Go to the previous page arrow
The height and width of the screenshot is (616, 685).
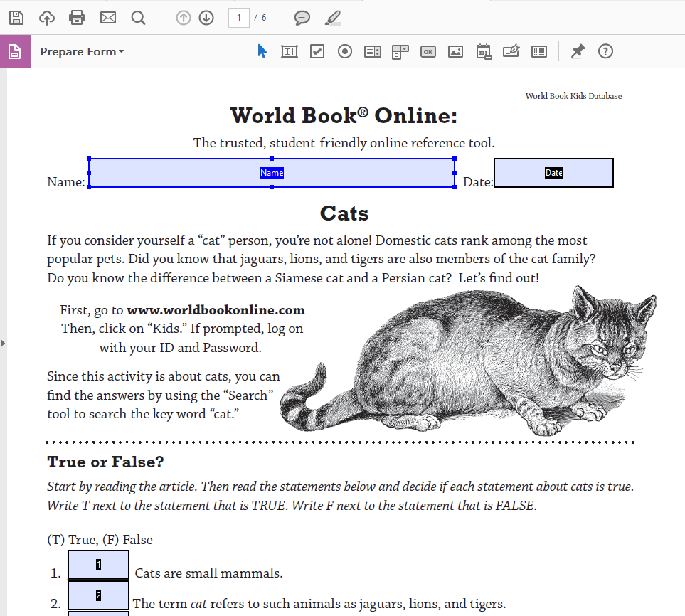(x=184, y=18)
